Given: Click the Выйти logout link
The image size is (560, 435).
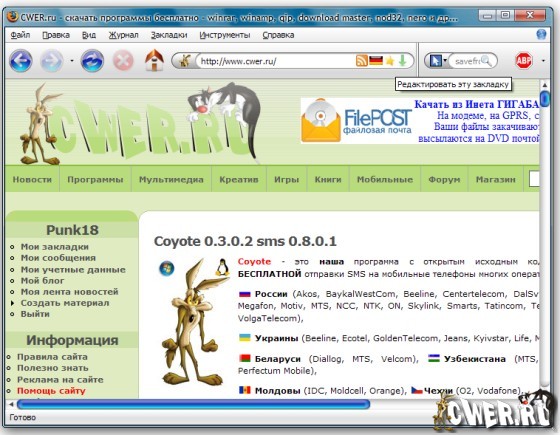Looking at the screenshot, I should click(35, 314).
